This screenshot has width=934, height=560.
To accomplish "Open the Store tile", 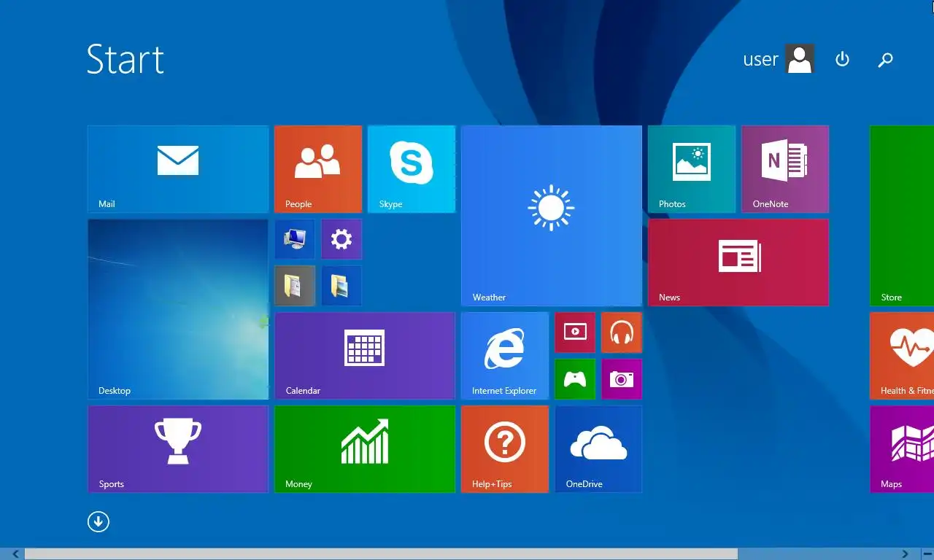I will pos(902,216).
